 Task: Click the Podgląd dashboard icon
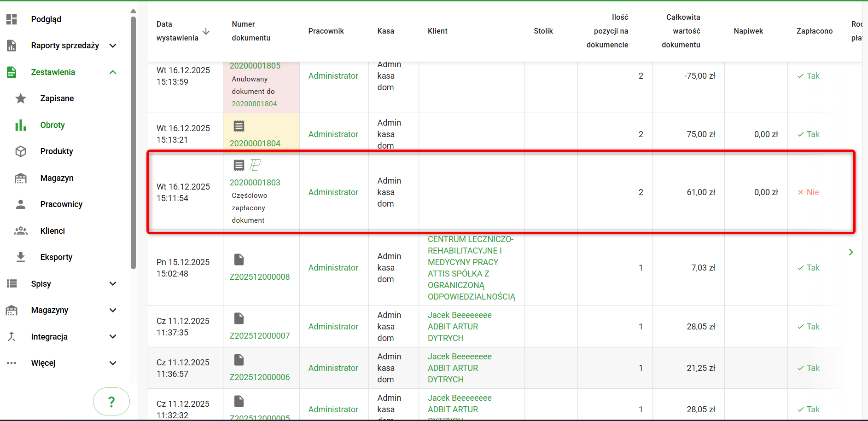[12, 19]
